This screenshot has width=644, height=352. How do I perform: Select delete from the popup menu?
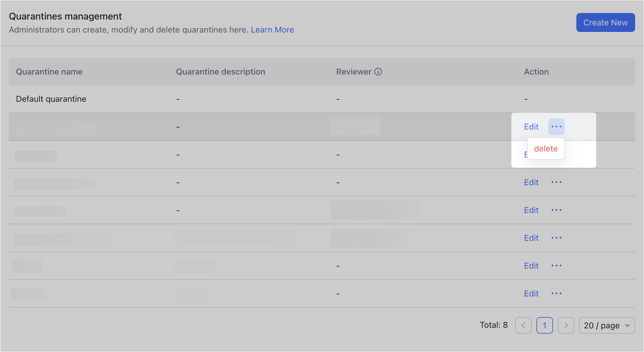tap(546, 148)
